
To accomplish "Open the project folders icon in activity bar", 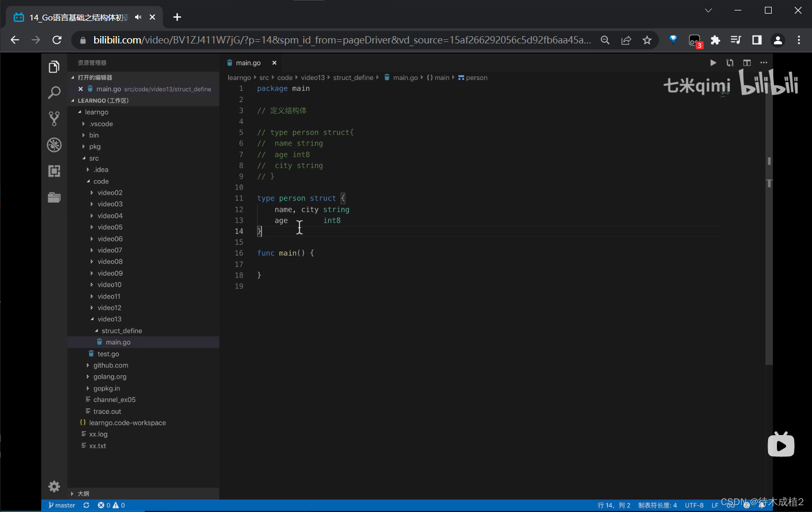I will [54, 197].
